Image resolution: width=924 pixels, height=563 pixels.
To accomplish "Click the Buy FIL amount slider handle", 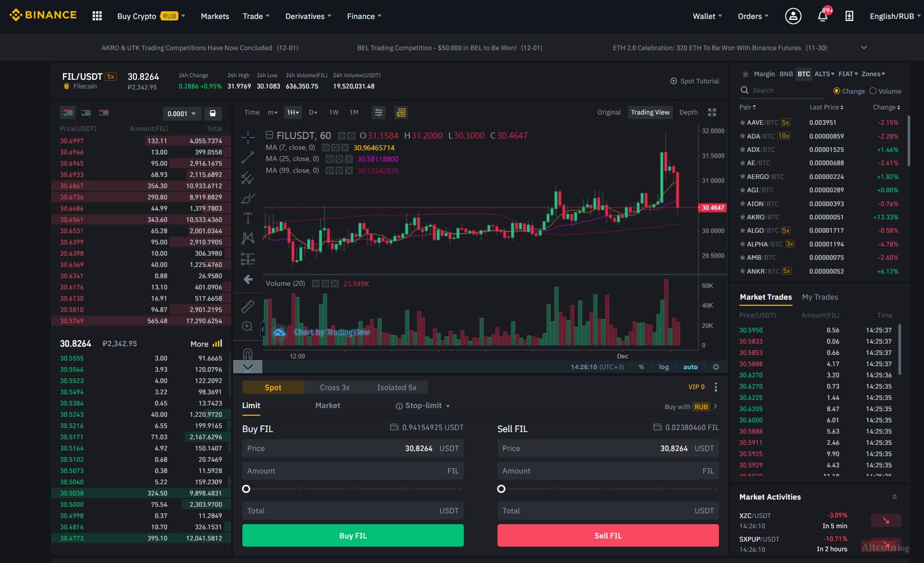I will (246, 489).
